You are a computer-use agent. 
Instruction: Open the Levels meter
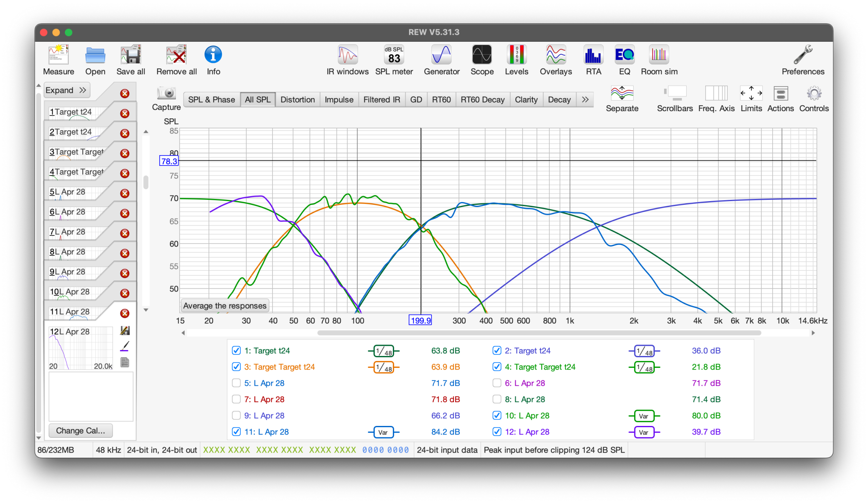[516, 55]
